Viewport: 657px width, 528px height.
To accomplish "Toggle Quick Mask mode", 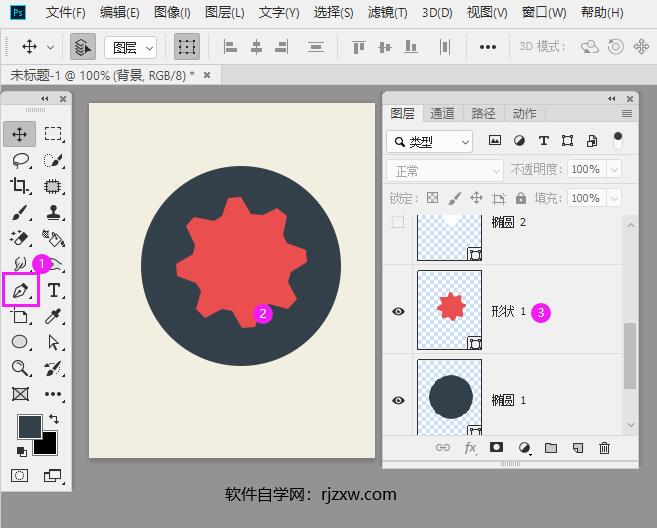I will [x=20, y=475].
